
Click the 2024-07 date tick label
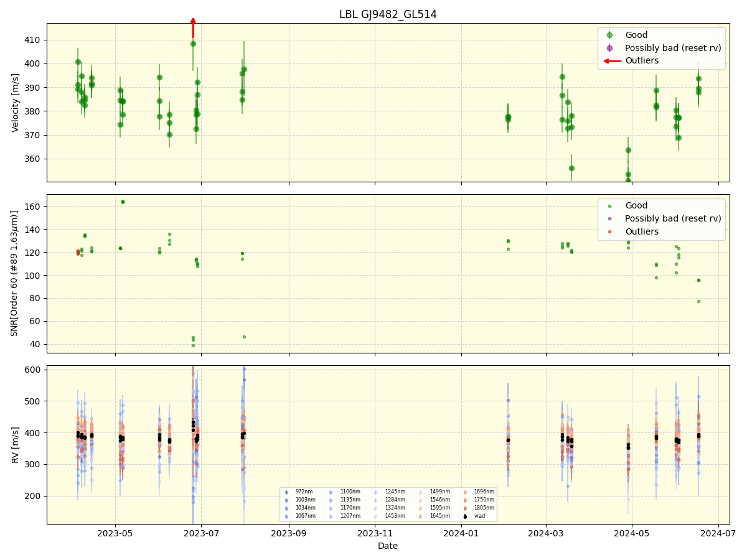click(718, 533)
